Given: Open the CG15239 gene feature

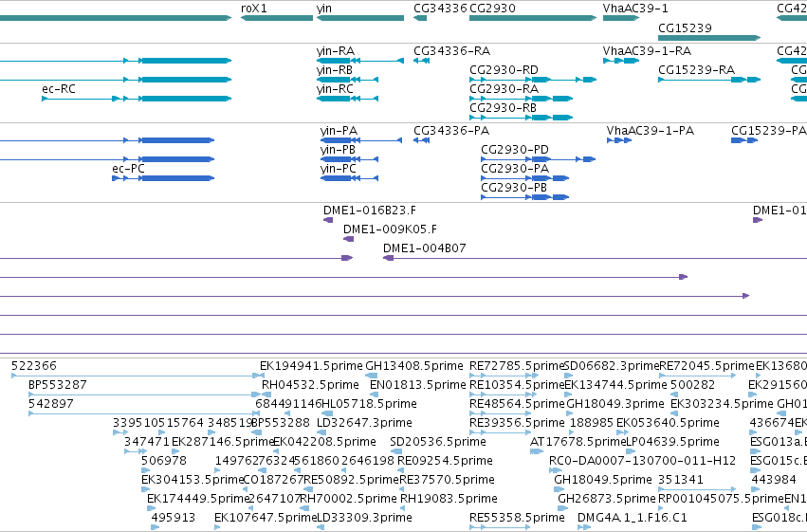Looking at the screenshot, I should click(x=709, y=38).
